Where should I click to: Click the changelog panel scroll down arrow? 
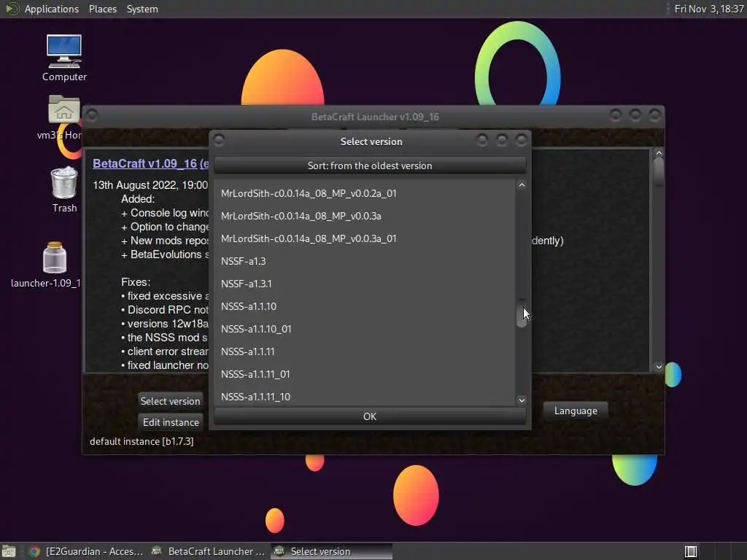659,367
